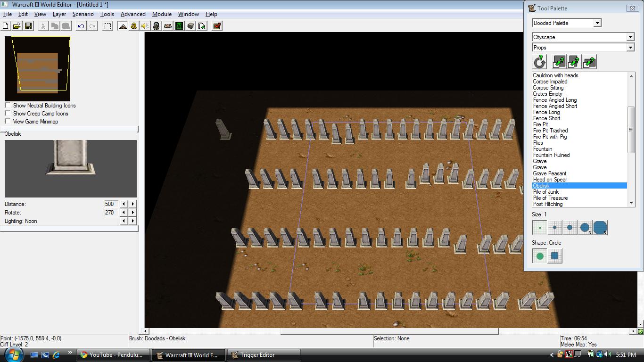Check View Game Minimap option
This screenshot has width=644, height=362.
click(8, 122)
